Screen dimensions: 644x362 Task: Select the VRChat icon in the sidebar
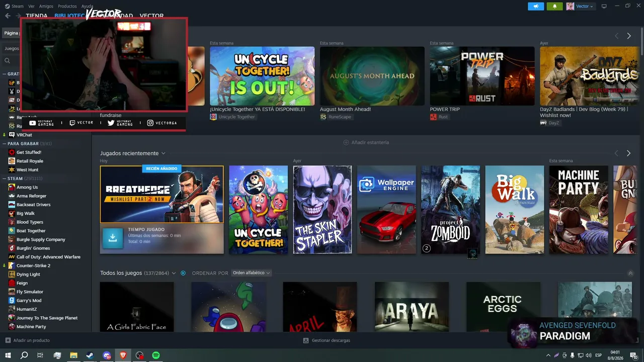pyautogui.click(x=12, y=135)
